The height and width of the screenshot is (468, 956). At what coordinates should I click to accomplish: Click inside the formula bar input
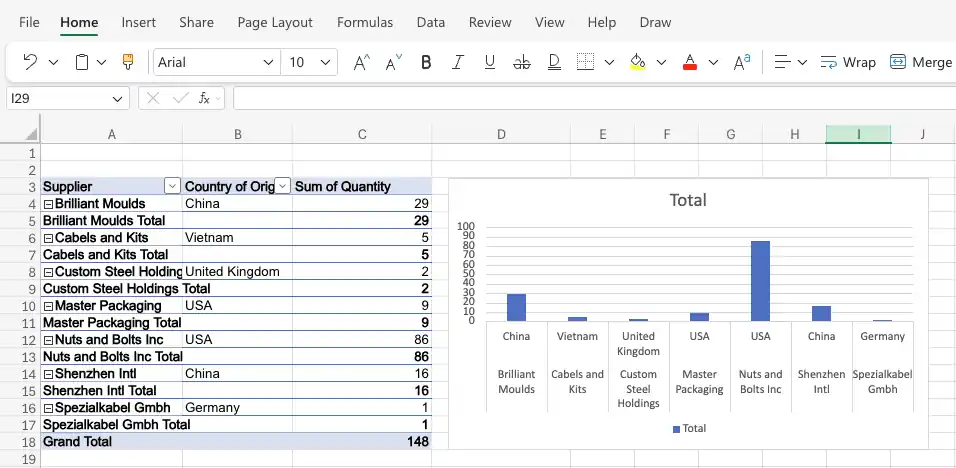coord(594,98)
